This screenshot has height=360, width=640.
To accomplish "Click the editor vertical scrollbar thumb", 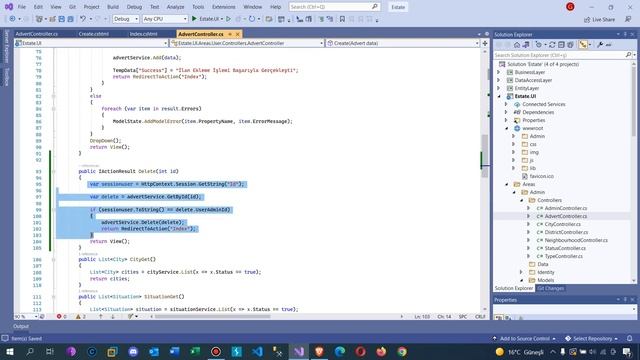I will pos(485,155).
